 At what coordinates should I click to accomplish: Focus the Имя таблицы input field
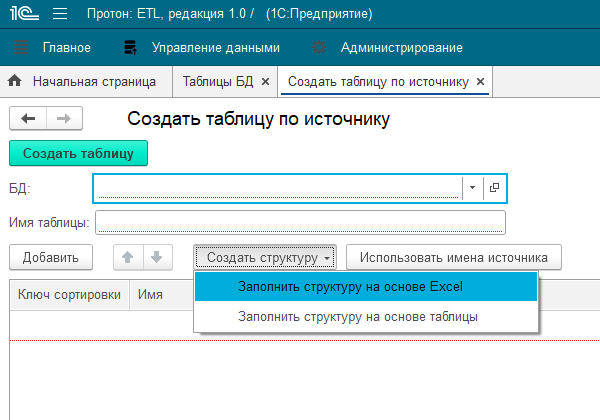coord(300,222)
